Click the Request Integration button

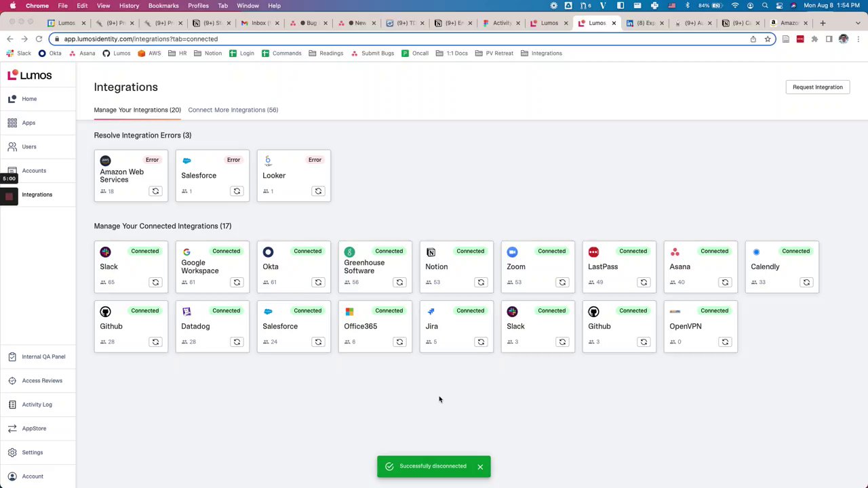818,87
